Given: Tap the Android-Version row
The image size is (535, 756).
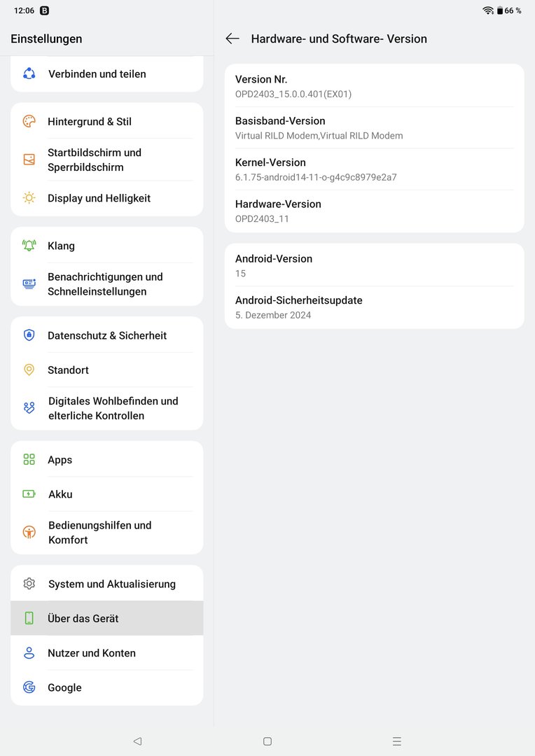Looking at the screenshot, I should pos(374,265).
